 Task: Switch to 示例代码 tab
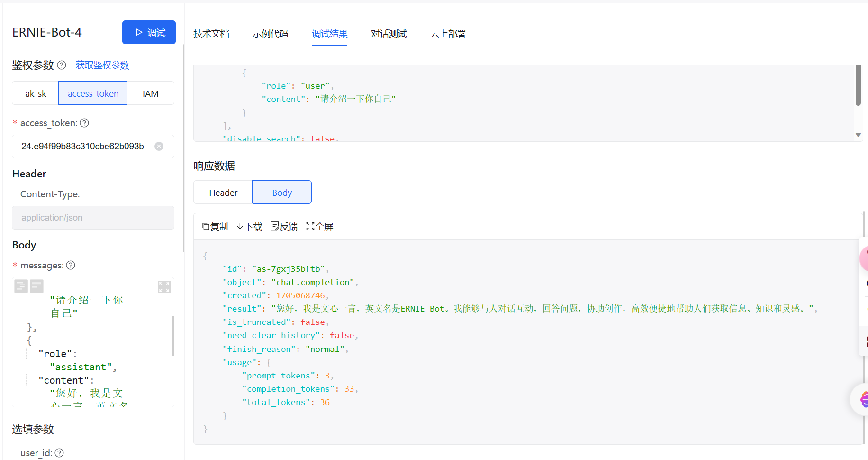[270, 34]
